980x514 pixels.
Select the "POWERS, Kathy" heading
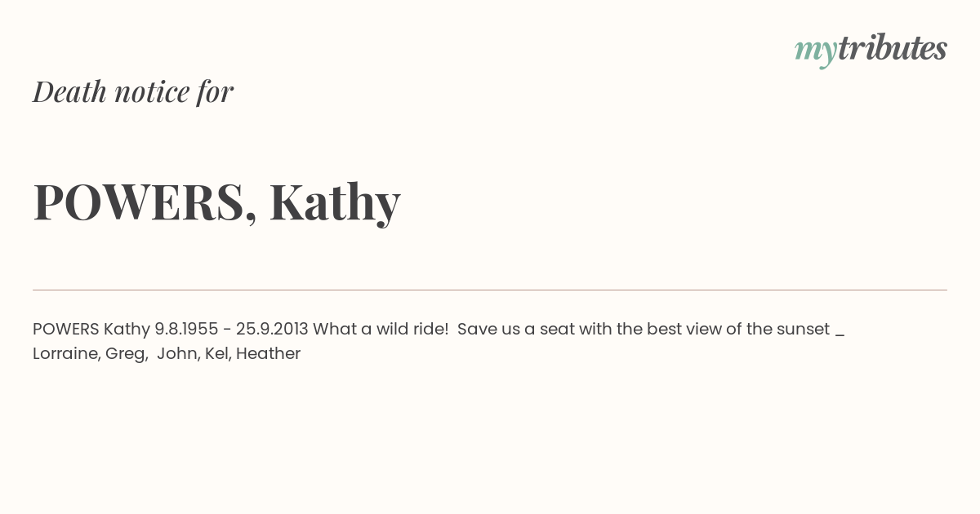[x=216, y=202]
